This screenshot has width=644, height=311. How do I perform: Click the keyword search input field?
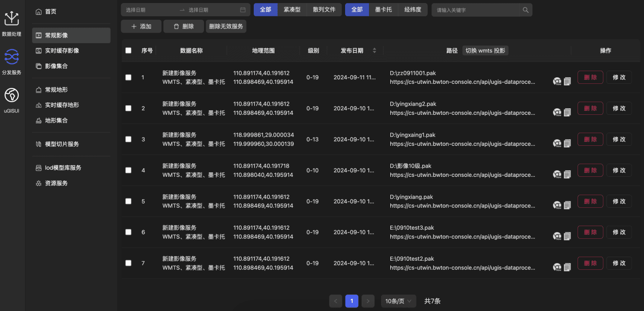pyautogui.click(x=477, y=10)
